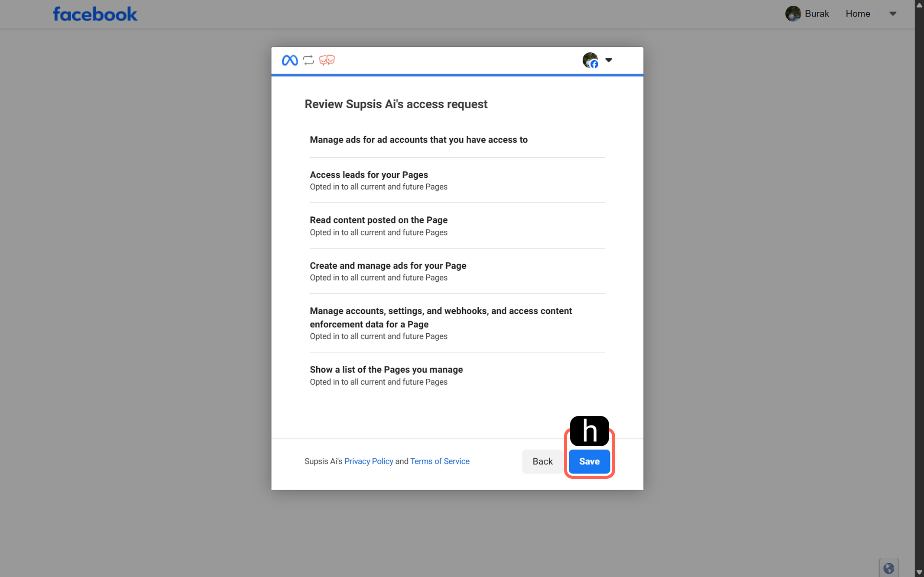Click the 'Review Supsis Ai's access request' heading
The image size is (924, 577).
coord(396,104)
